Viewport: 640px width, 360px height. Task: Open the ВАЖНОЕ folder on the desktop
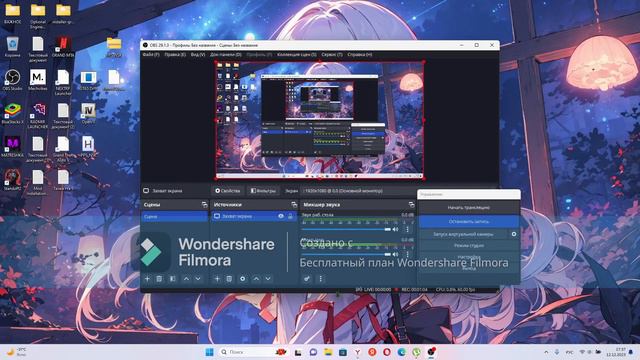click(x=13, y=13)
